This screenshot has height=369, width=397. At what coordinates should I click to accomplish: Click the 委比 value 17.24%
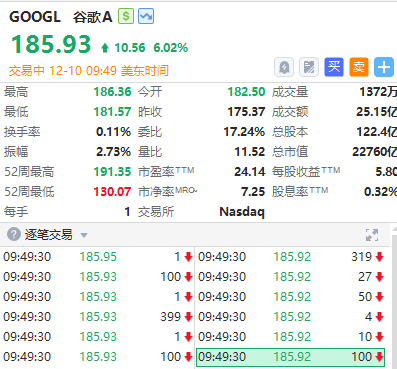[244, 132]
